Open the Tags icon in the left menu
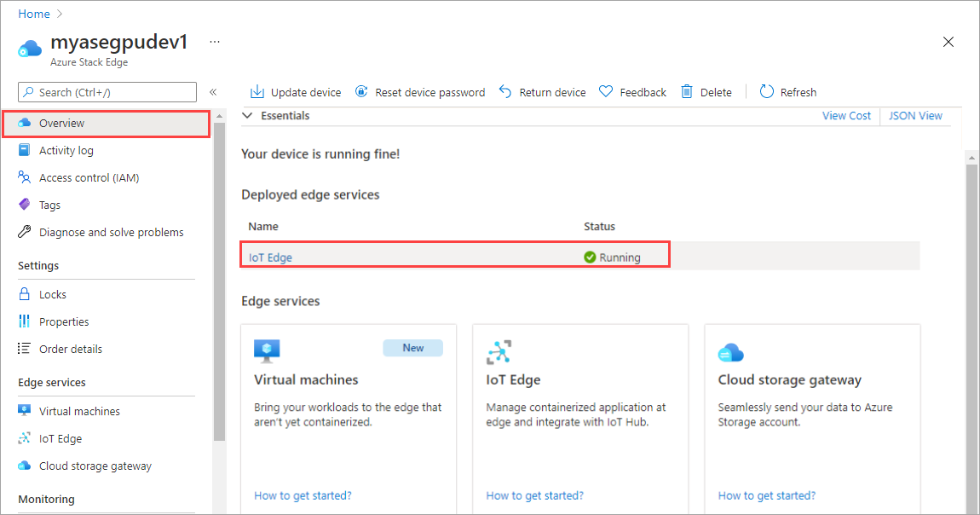Image resolution: width=980 pixels, height=515 pixels. [25, 204]
